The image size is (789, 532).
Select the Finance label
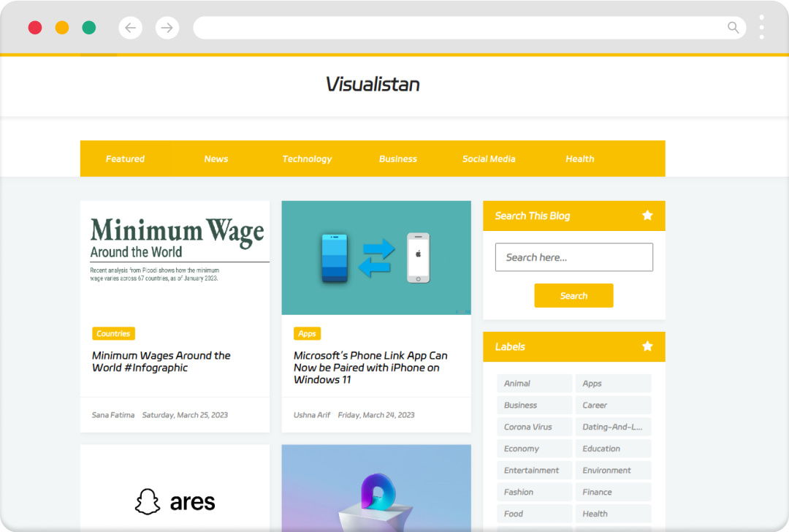(613, 492)
